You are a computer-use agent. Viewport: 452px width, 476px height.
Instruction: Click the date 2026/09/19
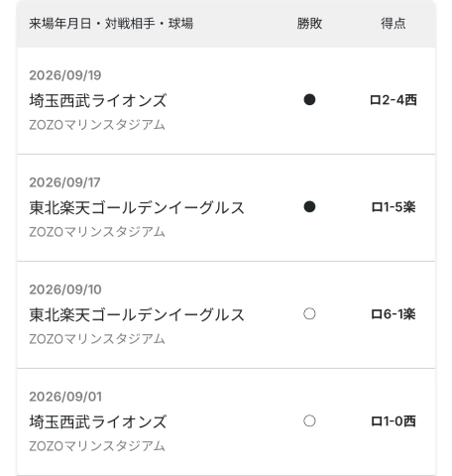pos(65,75)
